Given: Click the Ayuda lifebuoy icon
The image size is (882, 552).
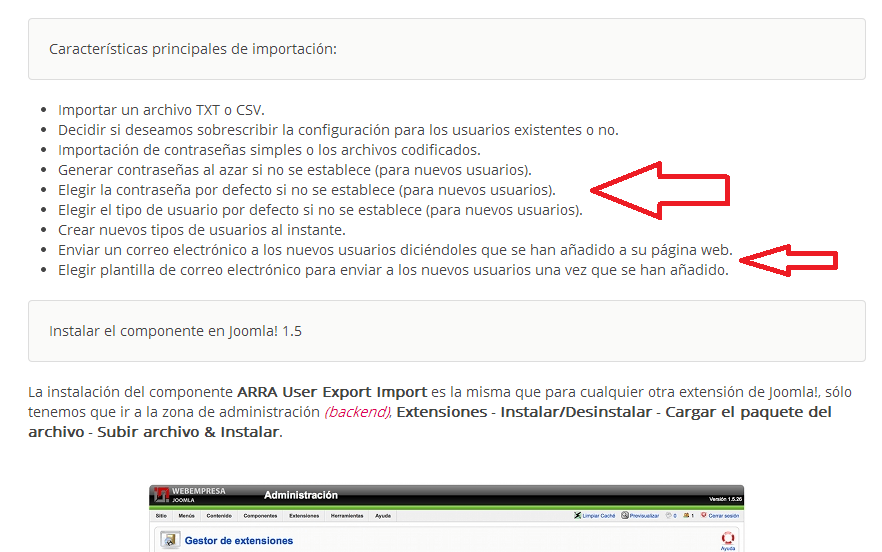Looking at the screenshot, I should 728,538.
